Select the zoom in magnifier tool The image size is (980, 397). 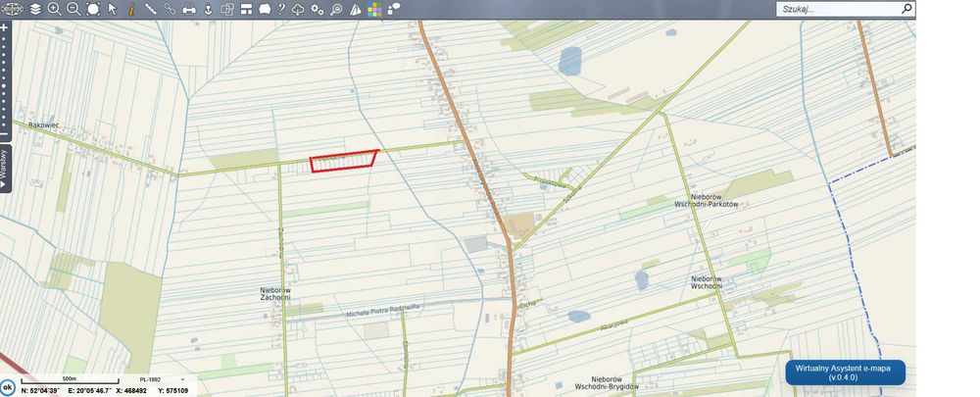54,9
